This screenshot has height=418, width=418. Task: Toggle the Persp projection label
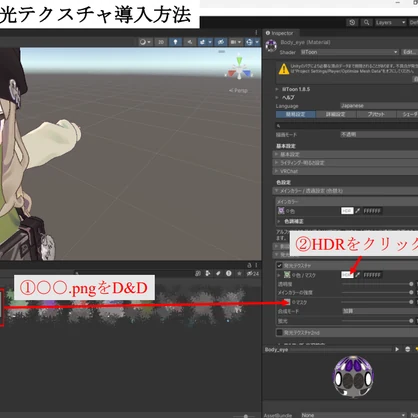[238, 90]
